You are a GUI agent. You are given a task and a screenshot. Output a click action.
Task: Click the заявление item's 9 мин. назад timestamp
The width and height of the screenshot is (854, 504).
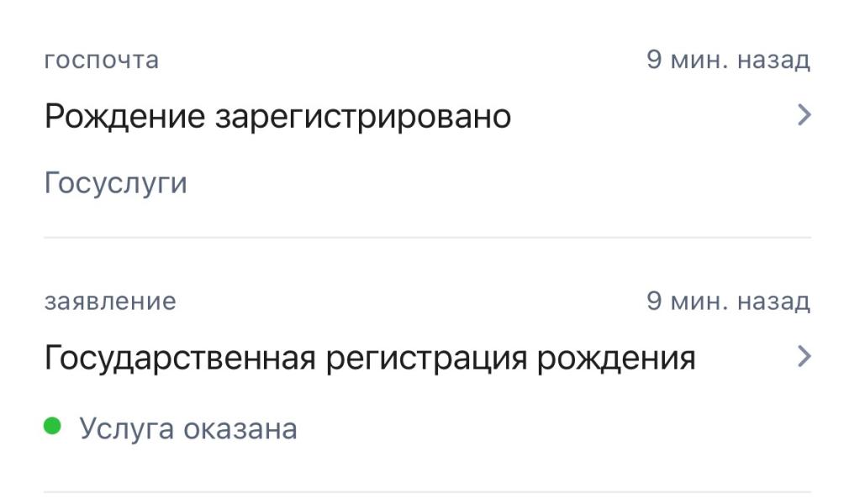(x=728, y=302)
